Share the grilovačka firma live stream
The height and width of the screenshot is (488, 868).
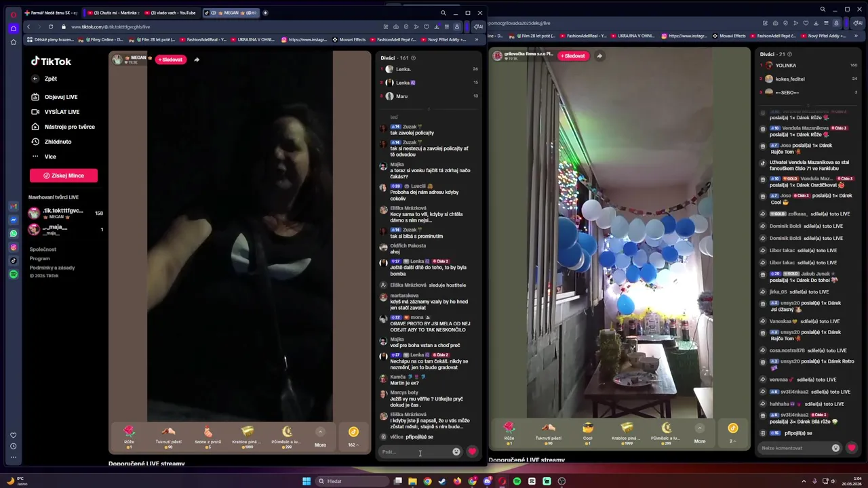tap(599, 56)
